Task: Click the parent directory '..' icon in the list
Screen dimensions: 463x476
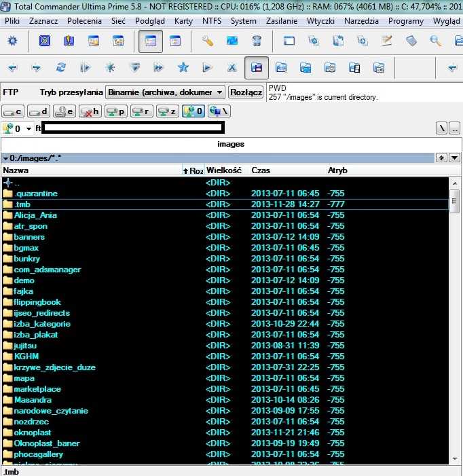Action: 8,183
